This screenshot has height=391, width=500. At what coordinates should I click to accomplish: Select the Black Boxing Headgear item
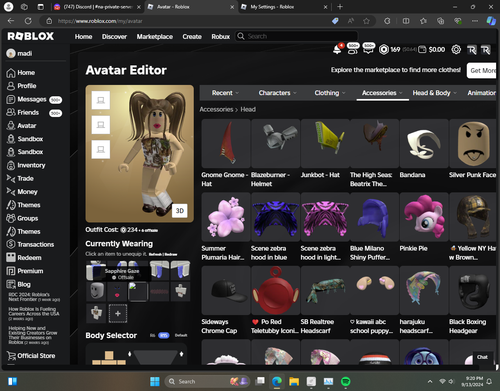[473, 300]
